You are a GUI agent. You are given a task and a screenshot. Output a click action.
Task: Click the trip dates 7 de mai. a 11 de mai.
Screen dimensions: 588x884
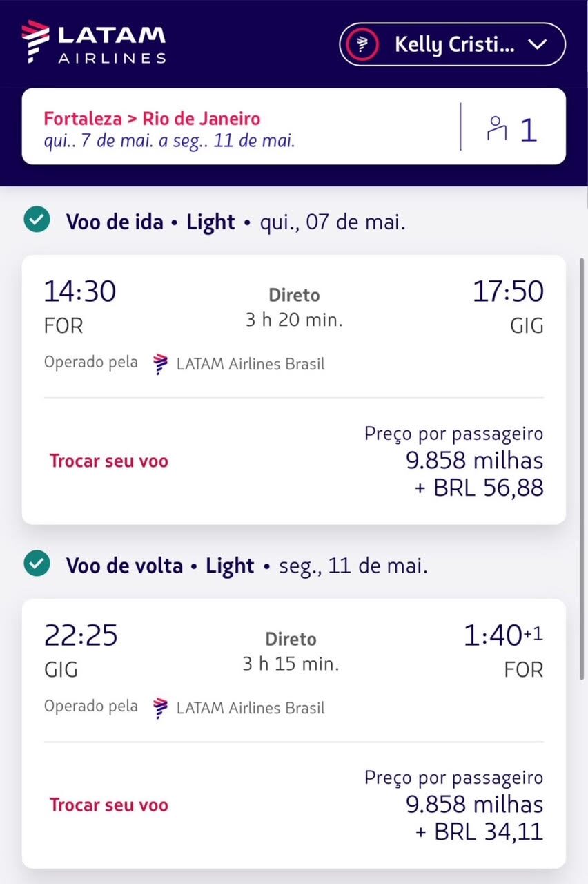click(169, 141)
